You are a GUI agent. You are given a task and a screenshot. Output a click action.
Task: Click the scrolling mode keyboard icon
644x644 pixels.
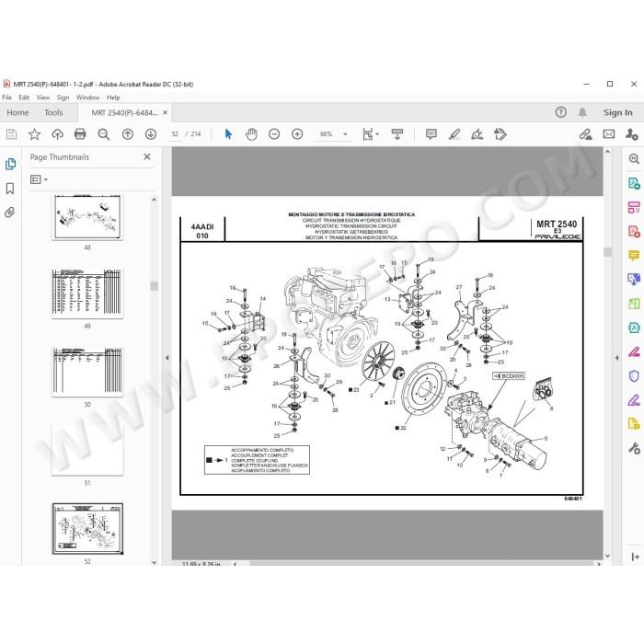tap(397, 134)
